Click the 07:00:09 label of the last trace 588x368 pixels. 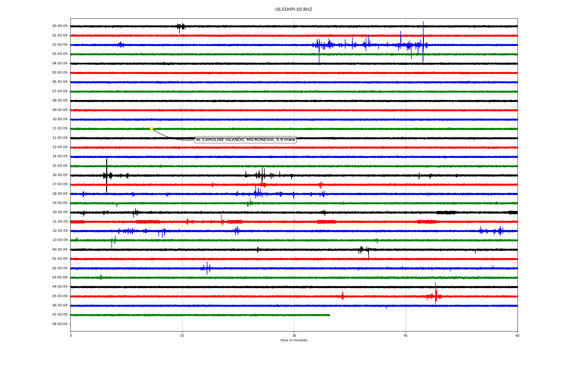(60, 315)
